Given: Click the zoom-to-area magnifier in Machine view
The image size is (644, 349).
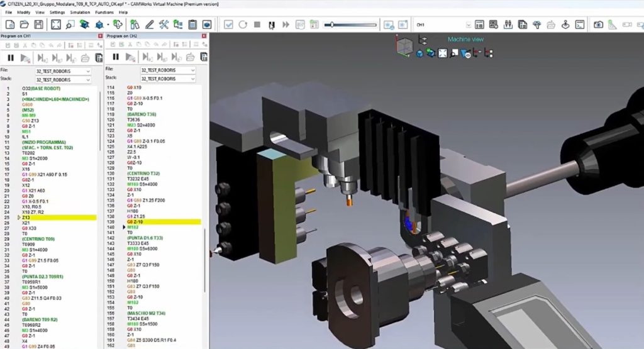Looking at the screenshot, I should click(x=453, y=53).
